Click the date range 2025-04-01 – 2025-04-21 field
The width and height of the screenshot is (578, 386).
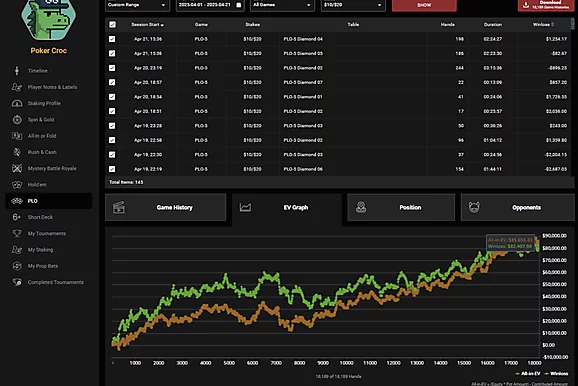[210, 5]
